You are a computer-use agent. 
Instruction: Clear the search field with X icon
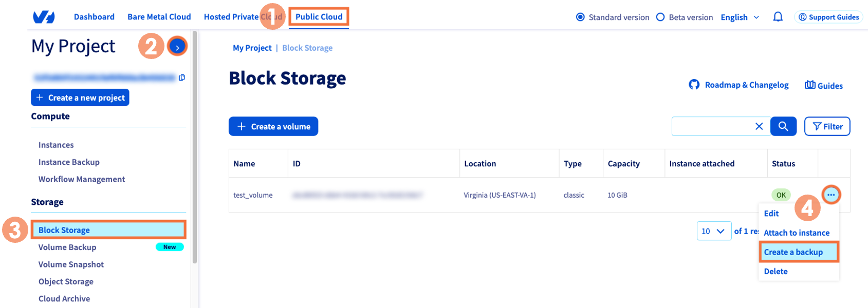pyautogui.click(x=759, y=126)
